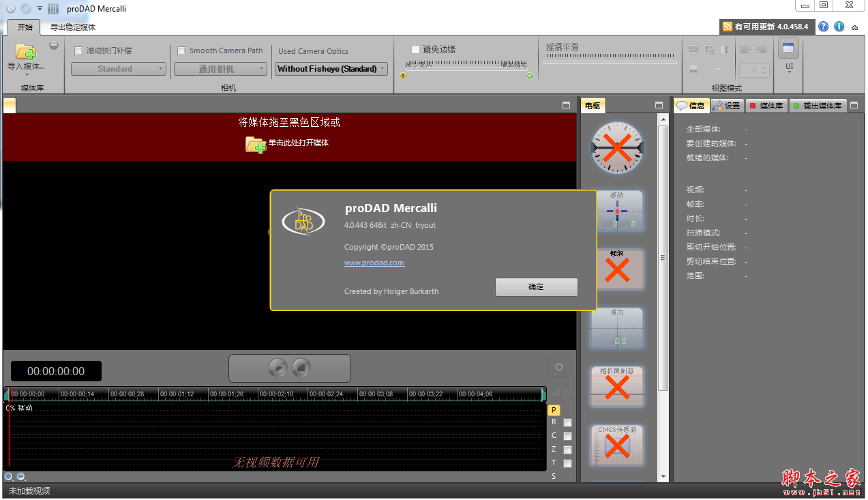This screenshot has height=500, width=868.
Task: Click folder icon in the red drop area
Action: pyautogui.click(x=256, y=144)
